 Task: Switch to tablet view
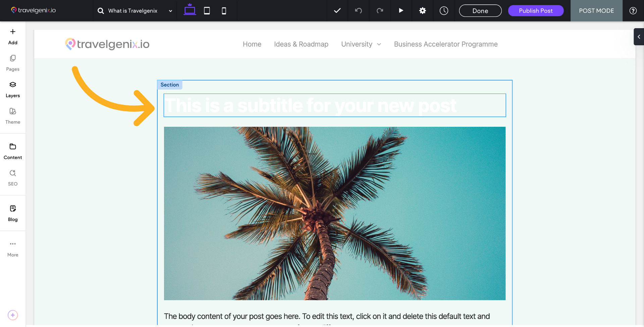point(207,11)
